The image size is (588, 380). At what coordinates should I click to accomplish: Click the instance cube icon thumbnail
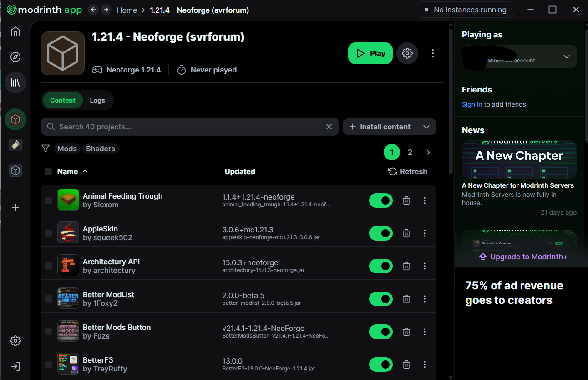click(x=63, y=53)
